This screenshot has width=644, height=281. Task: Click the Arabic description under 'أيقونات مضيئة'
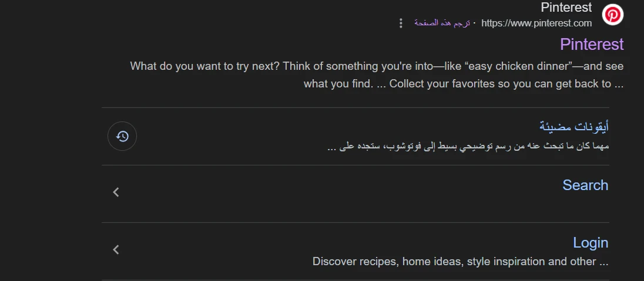tap(468, 146)
